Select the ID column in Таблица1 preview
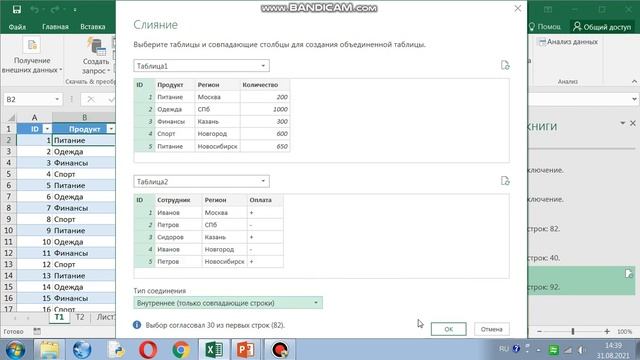640x360 pixels. click(x=144, y=85)
